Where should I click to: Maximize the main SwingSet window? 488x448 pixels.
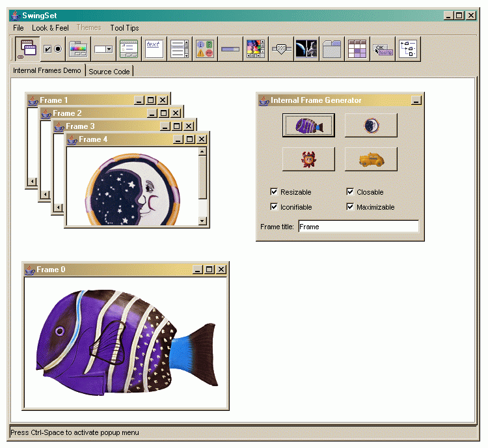459,15
